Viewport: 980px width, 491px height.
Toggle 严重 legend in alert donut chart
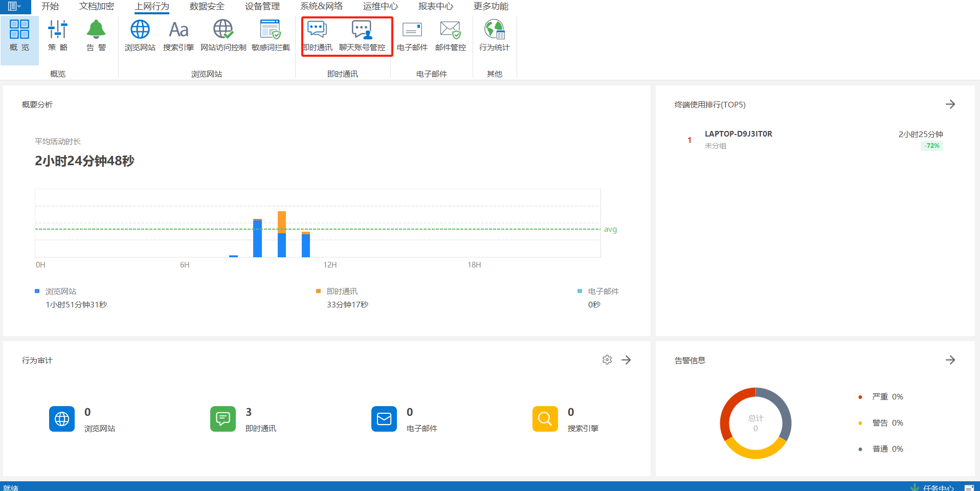(880, 397)
